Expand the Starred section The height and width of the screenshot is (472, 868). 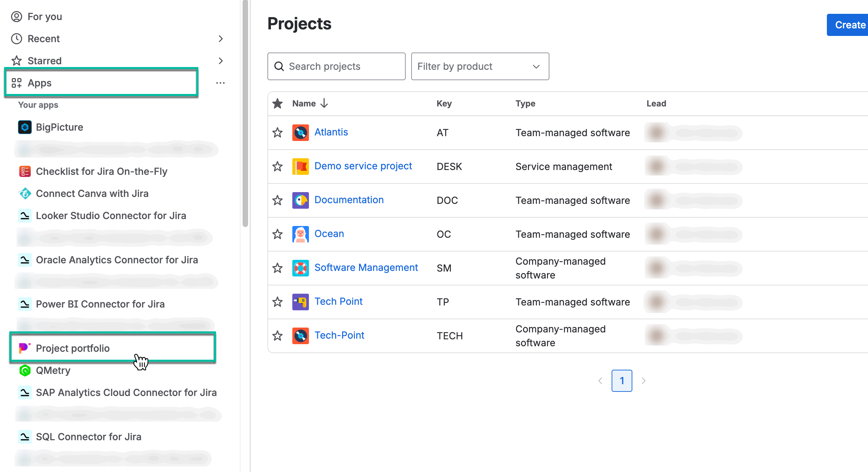[221, 61]
